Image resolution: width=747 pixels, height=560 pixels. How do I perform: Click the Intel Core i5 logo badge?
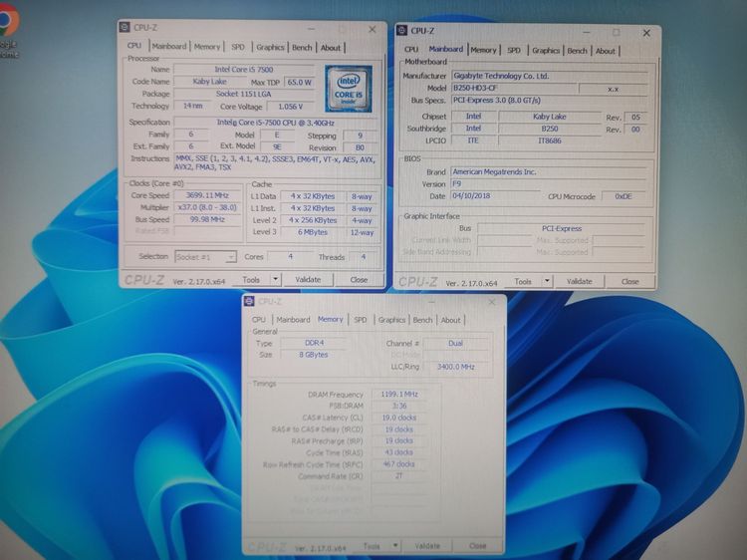349,89
